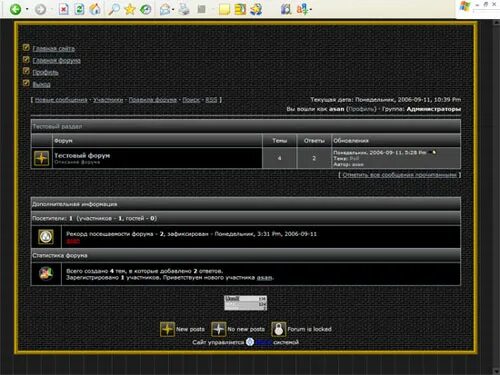Open the History icon in the toolbar

click(145, 9)
